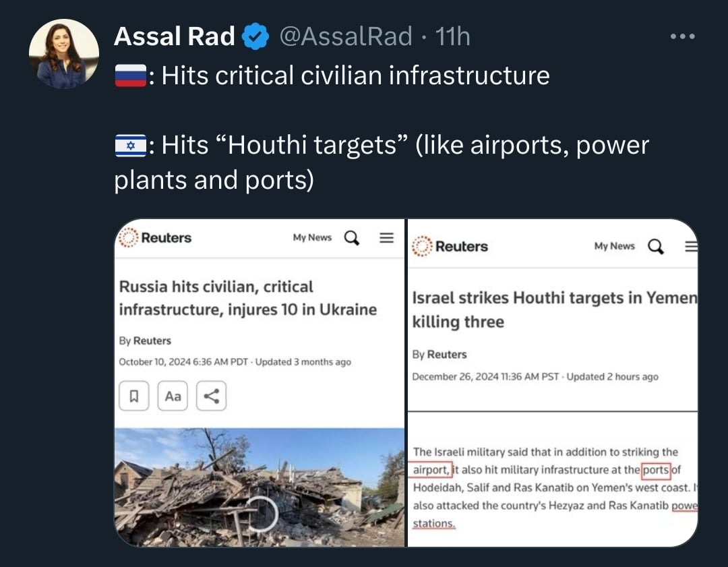Click the Reuters logo in the right article
Image resolution: width=728 pixels, height=567 pixels.
click(x=450, y=246)
